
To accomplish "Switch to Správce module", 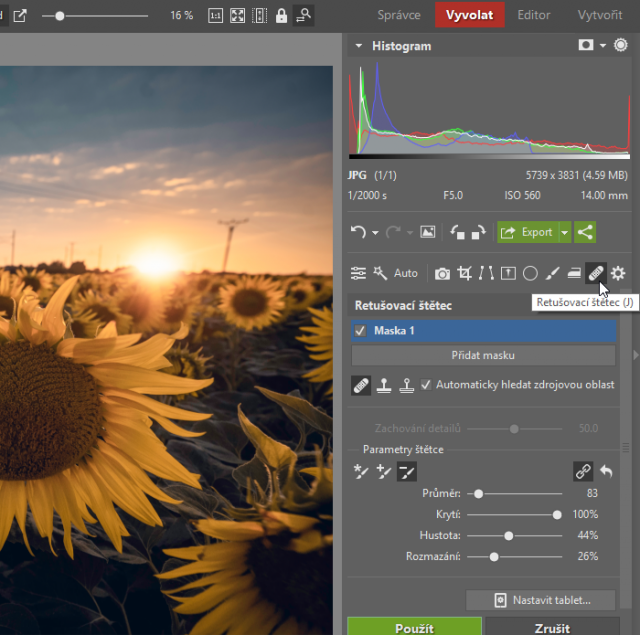I will coord(399,15).
